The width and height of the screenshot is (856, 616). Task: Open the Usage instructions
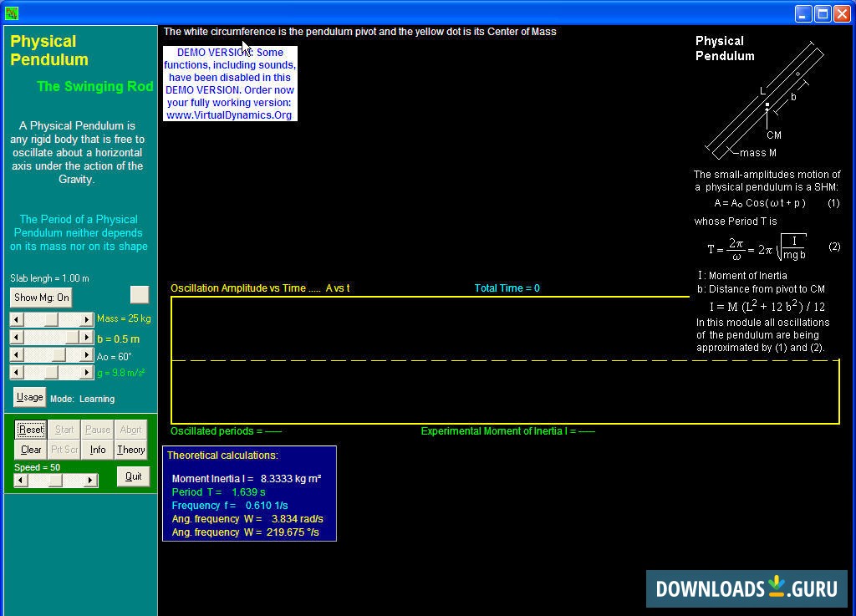29,397
